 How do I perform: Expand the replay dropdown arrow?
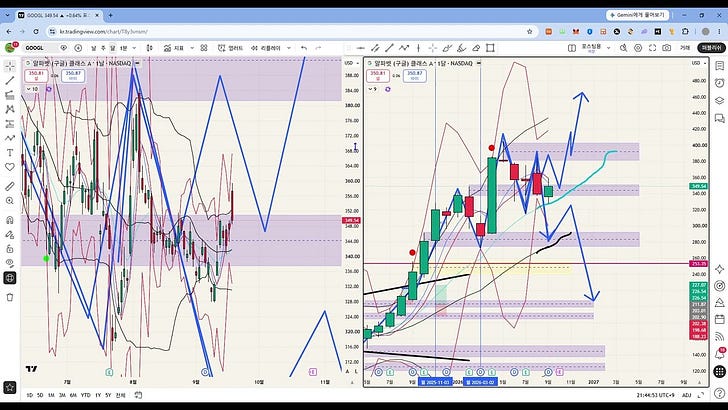pos(289,48)
